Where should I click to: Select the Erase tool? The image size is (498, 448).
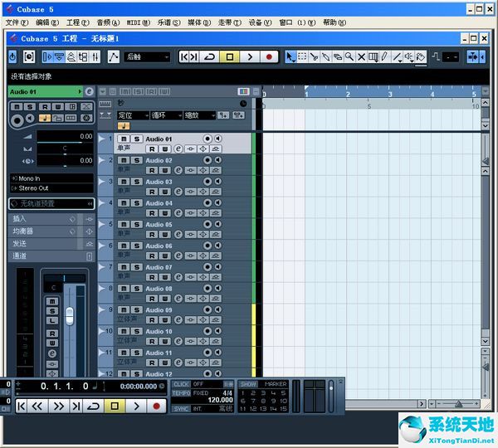[x=337, y=57]
